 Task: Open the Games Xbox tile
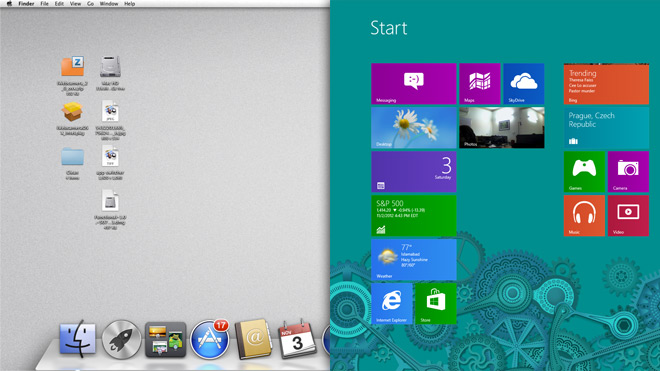pos(584,171)
